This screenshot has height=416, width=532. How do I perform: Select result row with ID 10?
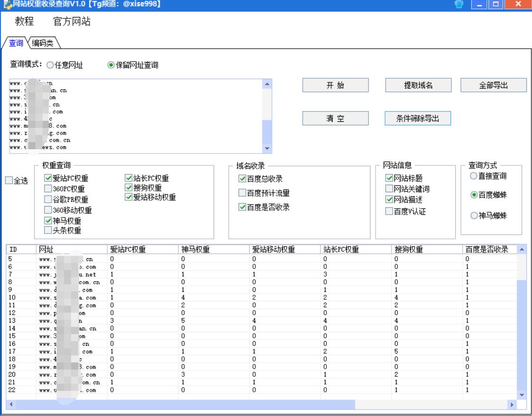click(261, 297)
